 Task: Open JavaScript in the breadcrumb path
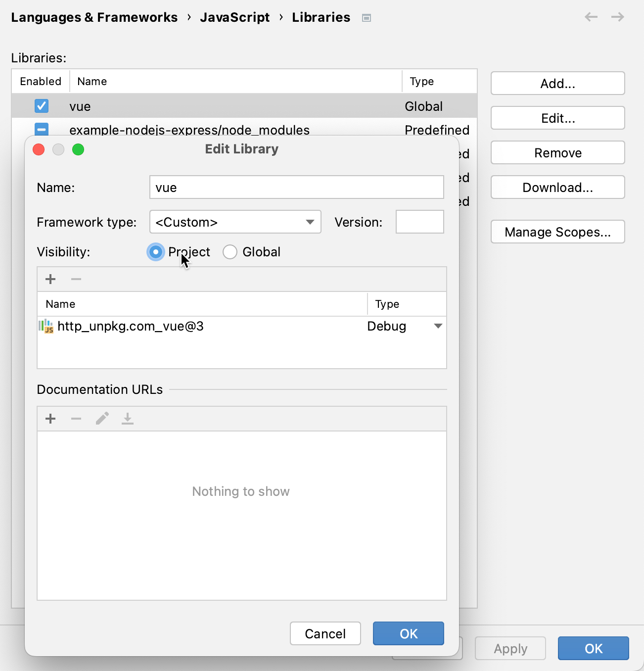pos(235,17)
